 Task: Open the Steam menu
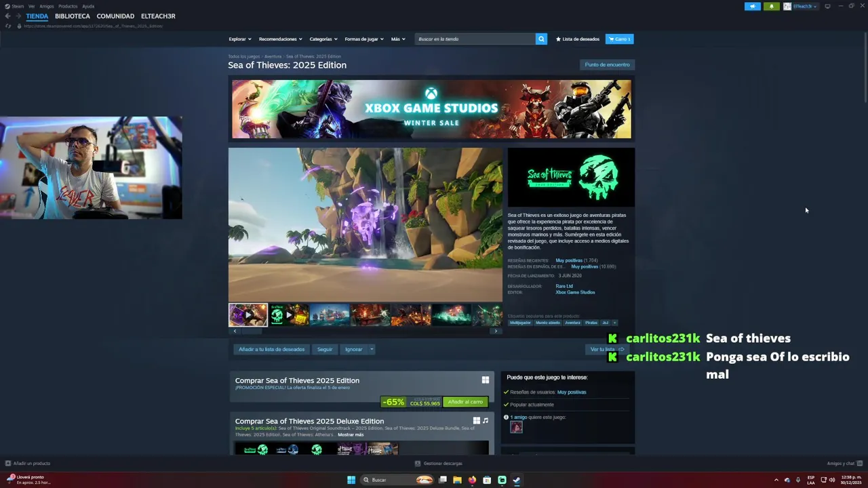pos(15,6)
